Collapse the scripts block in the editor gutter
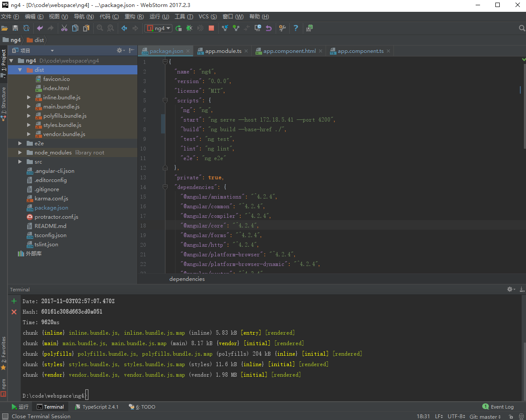Viewport: 526px width, 420px height. point(165,100)
